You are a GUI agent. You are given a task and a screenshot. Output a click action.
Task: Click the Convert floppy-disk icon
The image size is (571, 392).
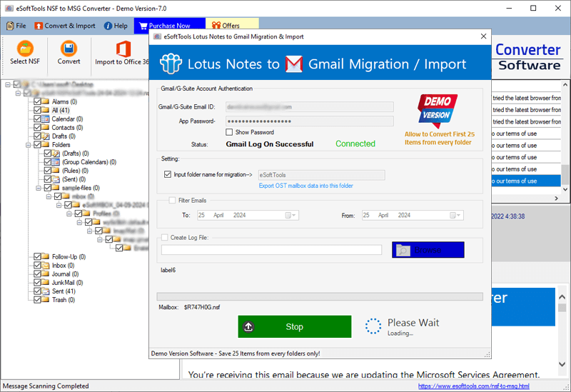click(69, 49)
